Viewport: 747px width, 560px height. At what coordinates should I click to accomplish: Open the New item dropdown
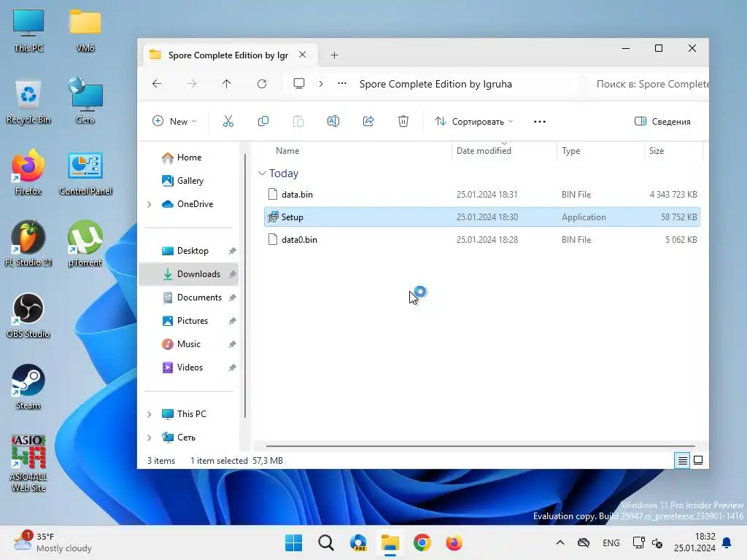pyautogui.click(x=174, y=122)
